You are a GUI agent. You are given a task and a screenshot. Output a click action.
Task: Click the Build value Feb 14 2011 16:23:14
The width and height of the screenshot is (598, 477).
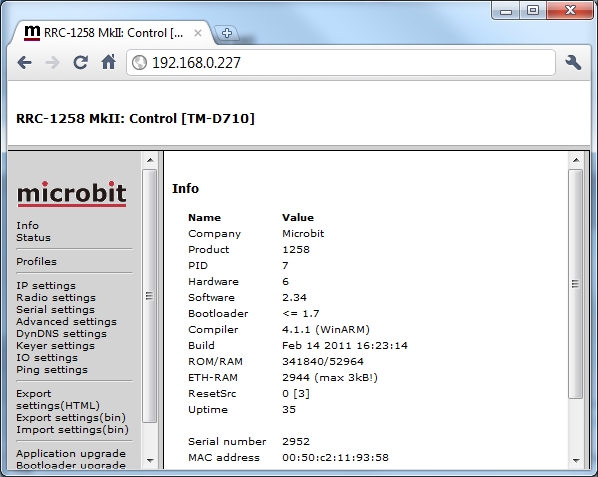[x=345, y=345]
